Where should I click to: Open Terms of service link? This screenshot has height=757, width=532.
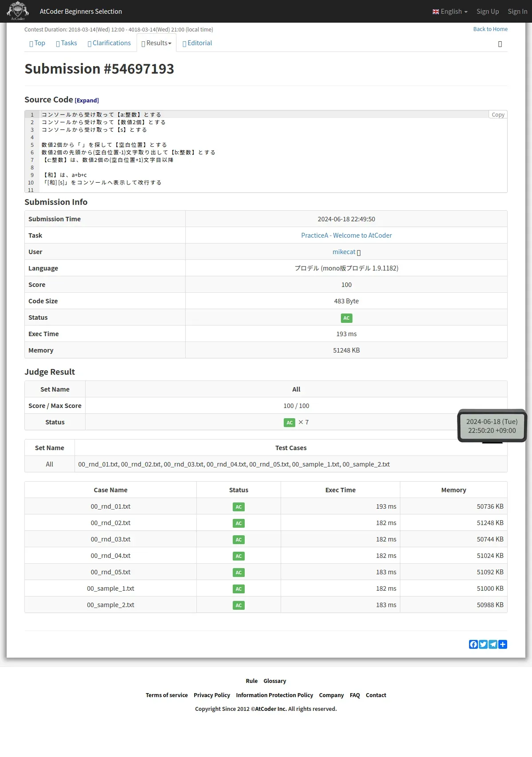click(167, 695)
